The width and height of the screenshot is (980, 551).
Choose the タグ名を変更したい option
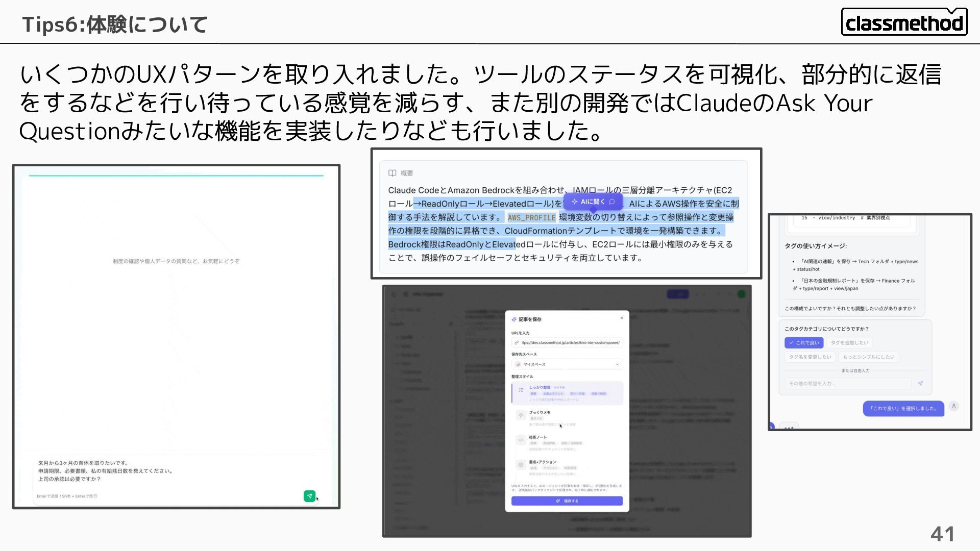tap(810, 357)
